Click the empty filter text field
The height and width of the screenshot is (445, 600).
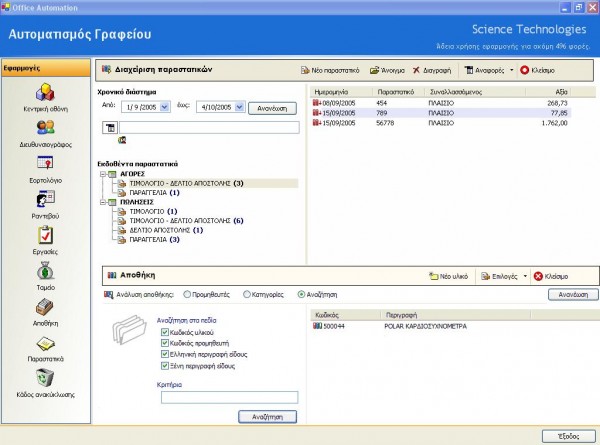point(209,127)
